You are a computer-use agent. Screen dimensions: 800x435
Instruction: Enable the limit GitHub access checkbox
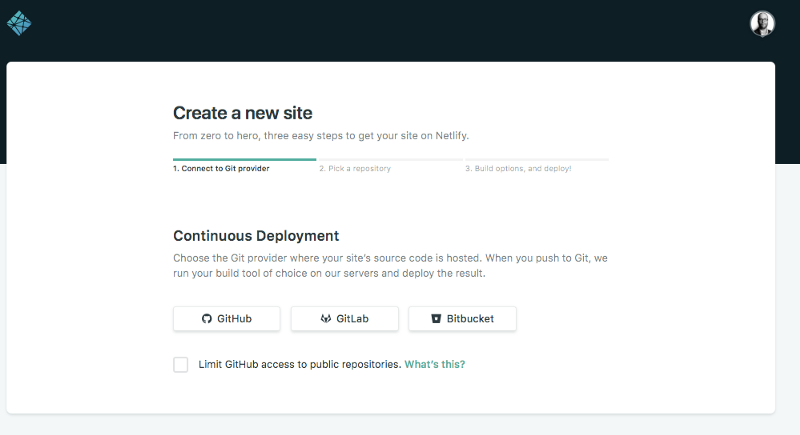tap(181, 365)
